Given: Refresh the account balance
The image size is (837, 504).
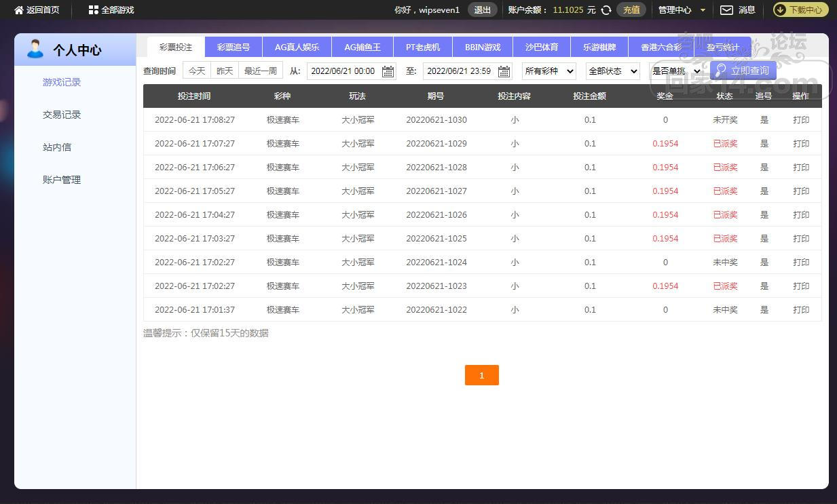Looking at the screenshot, I should (606, 10).
